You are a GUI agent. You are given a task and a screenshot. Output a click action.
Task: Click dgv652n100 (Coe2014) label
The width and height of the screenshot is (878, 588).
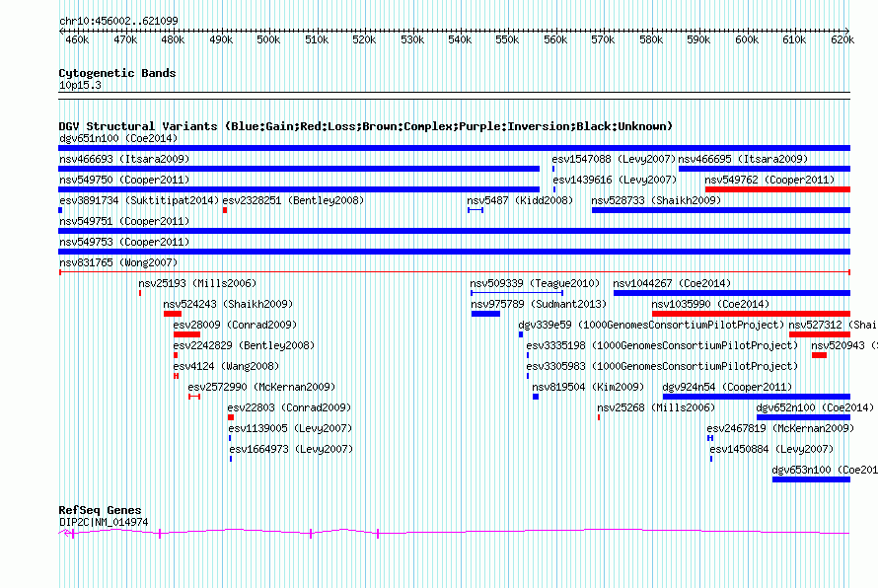[815, 407]
